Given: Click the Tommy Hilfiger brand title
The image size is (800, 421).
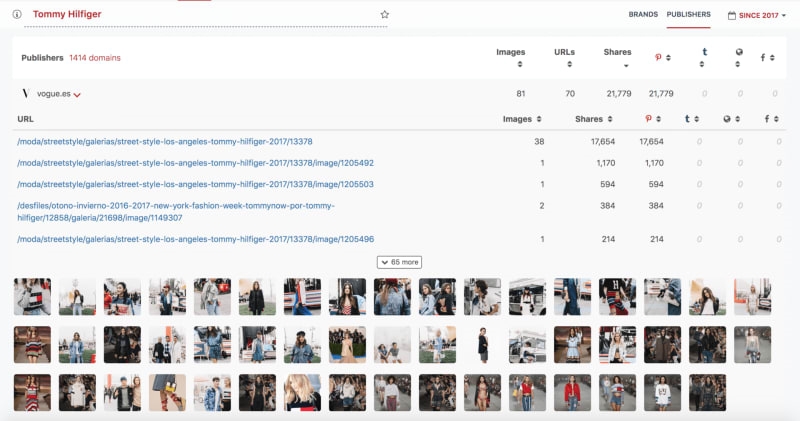Looking at the screenshot, I should 67,14.
